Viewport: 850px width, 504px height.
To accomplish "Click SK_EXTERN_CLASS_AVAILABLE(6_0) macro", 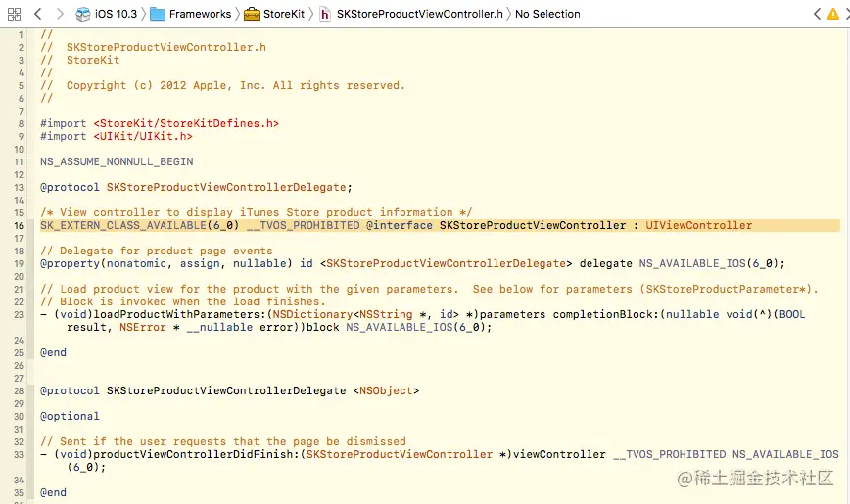I will pos(140,225).
